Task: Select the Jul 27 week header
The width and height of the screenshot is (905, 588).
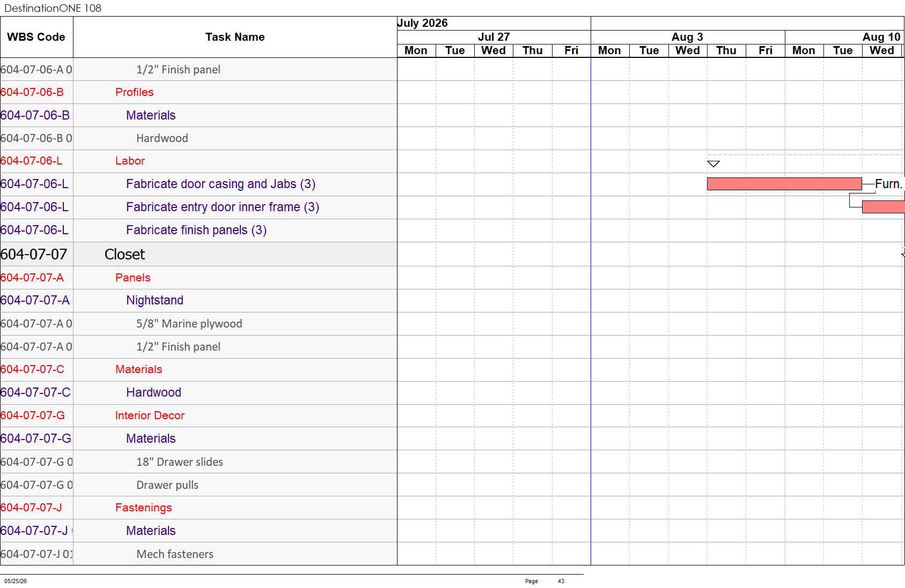Action: click(494, 37)
